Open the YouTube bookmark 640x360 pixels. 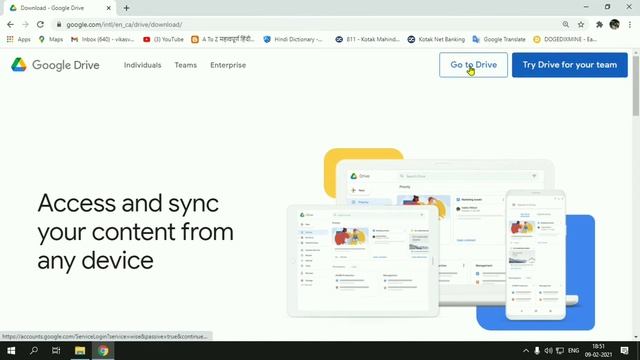pos(163,39)
